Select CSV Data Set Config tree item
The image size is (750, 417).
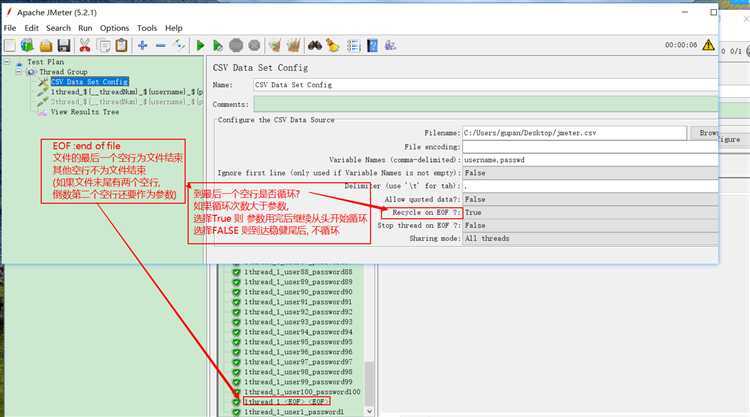tap(89, 82)
